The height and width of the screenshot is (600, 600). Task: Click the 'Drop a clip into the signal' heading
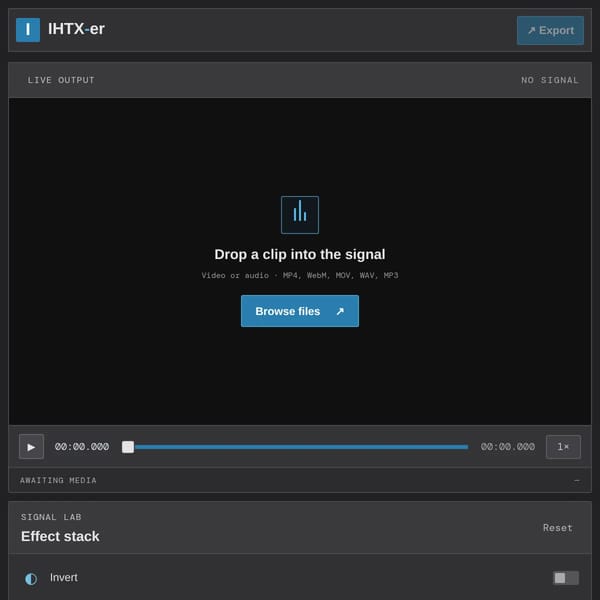300,254
